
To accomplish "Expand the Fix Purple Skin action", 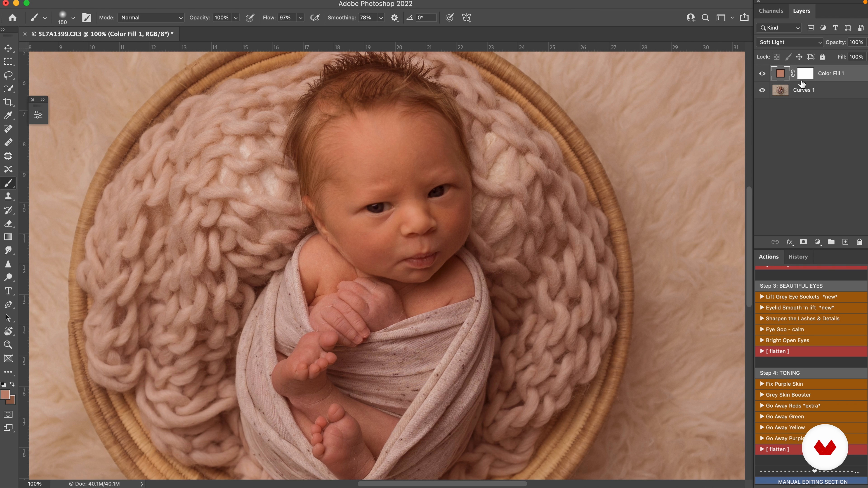I will [x=762, y=384].
